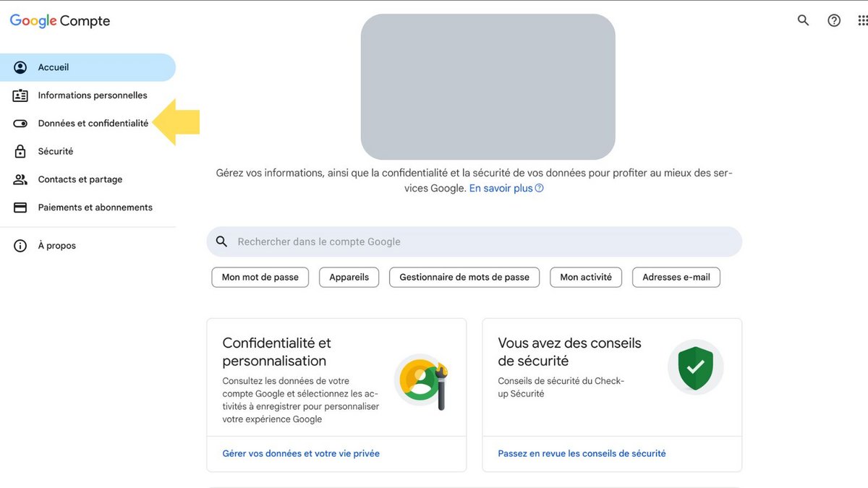This screenshot has width=868, height=488.
Task: Click the Confidentialité et personnalisation illustration icon
Action: [x=422, y=378]
